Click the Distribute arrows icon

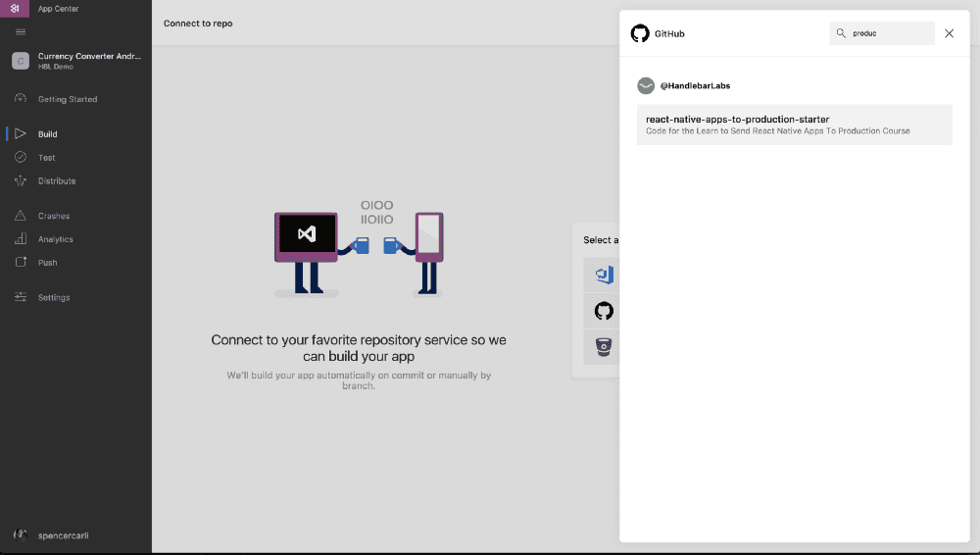(21, 180)
